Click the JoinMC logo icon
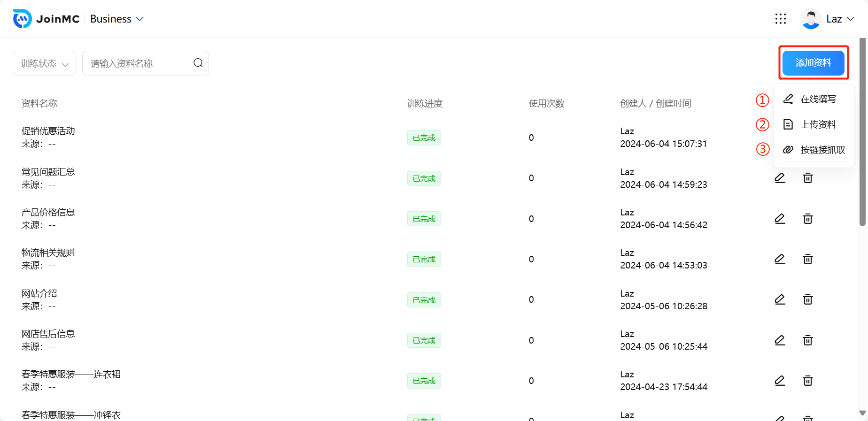The width and height of the screenshot is (868, 421). click(22, 19)
